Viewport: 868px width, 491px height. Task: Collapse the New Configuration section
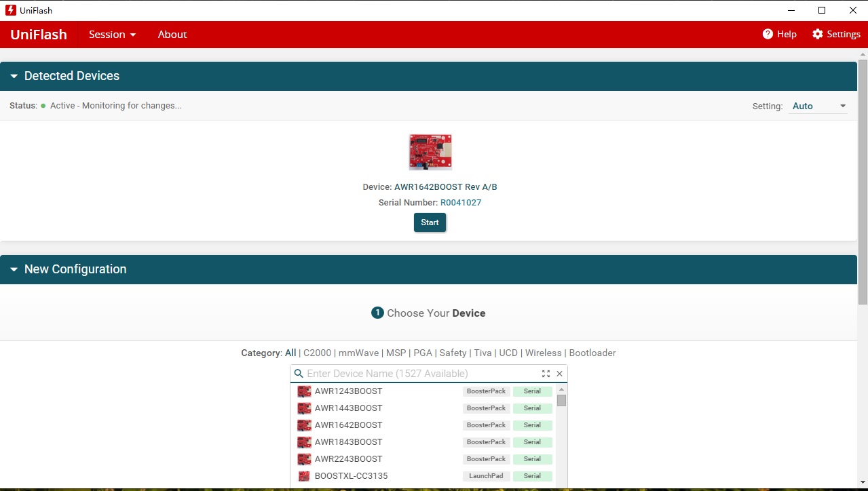(14, 269)
